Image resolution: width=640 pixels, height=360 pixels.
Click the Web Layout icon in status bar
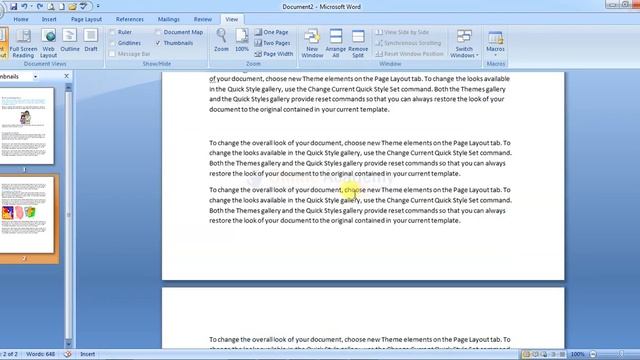click(x=544, y=354)
